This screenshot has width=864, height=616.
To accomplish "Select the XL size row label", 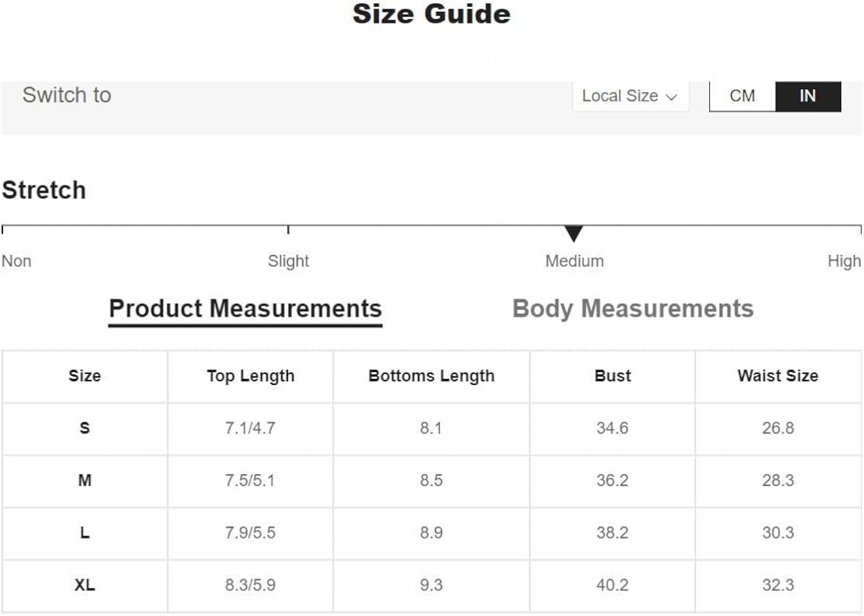I will click(x=85, y=585).
